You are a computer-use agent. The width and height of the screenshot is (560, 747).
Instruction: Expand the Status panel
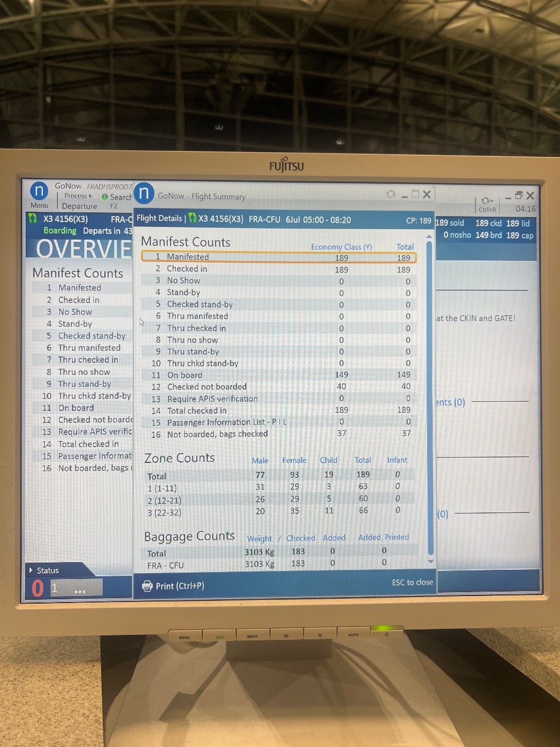[31, 570]
